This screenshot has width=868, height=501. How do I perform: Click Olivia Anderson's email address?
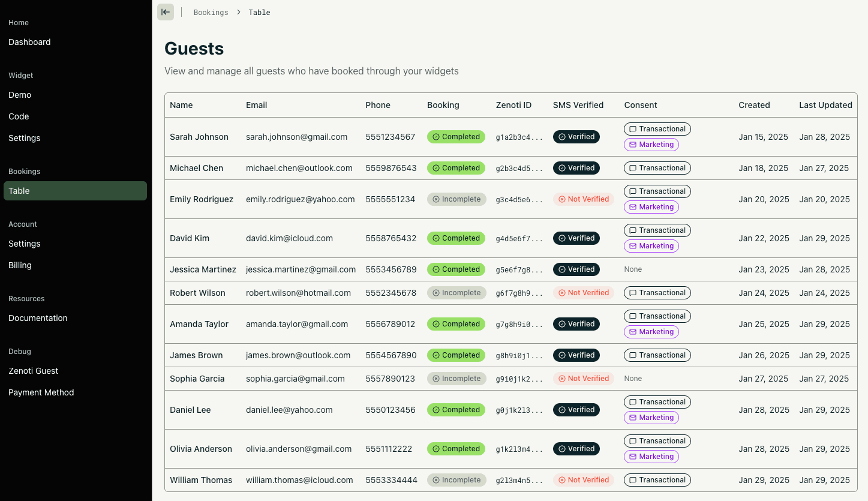299,449
